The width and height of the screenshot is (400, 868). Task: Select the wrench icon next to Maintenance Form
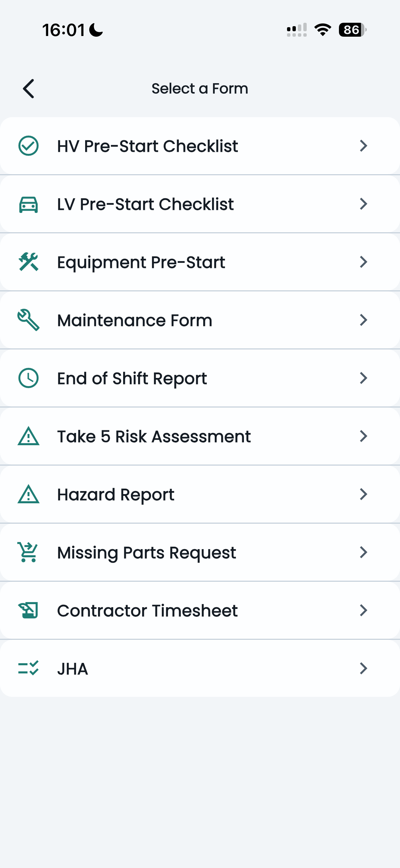[28, 320]
